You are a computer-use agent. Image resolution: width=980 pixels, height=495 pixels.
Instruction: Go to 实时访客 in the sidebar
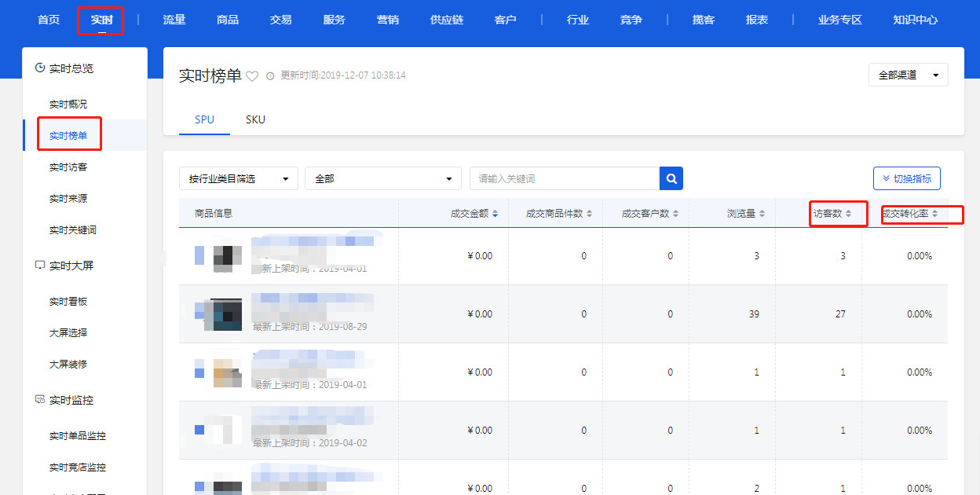68,167
